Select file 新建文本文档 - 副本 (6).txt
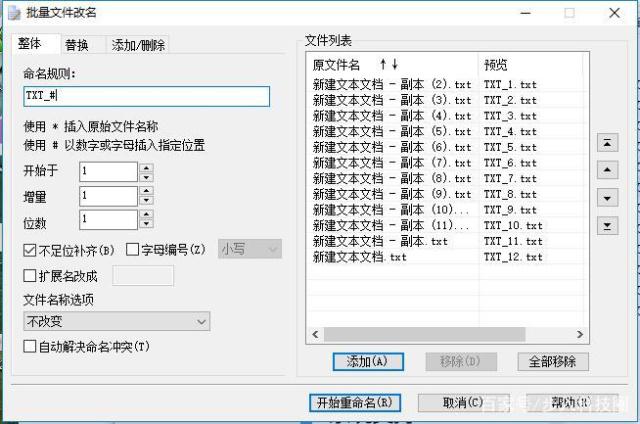This screenshot has width=640, height=424. pyautogui.click(x=392, y=147)
